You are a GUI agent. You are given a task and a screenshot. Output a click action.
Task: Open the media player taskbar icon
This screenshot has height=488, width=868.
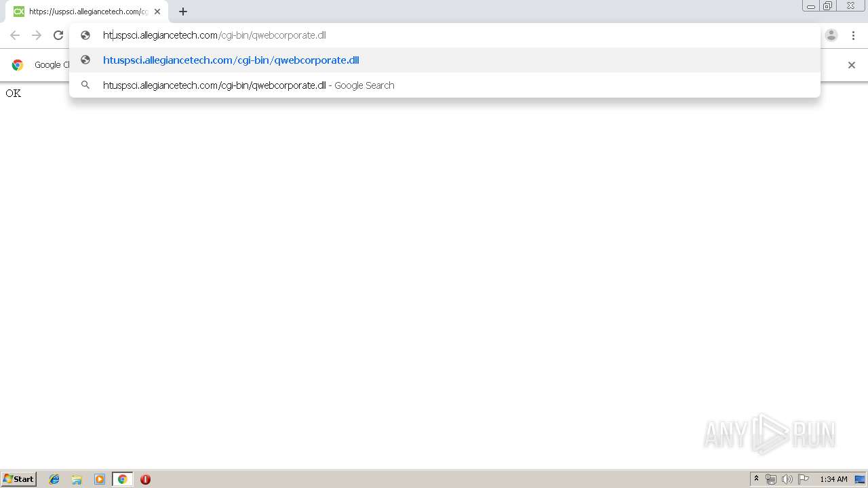pyautogui.click(x=100, y=479)
